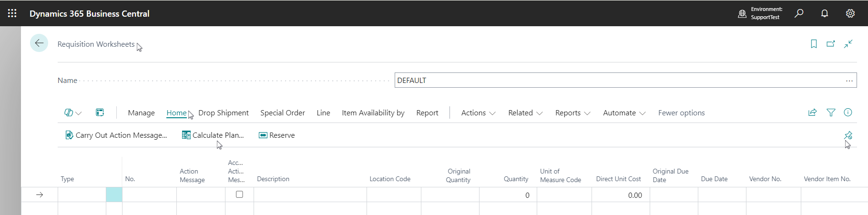The height and width of the screenshot is (215, 868).
Task: Open the Special Order tab
Action: pos(283,113)
